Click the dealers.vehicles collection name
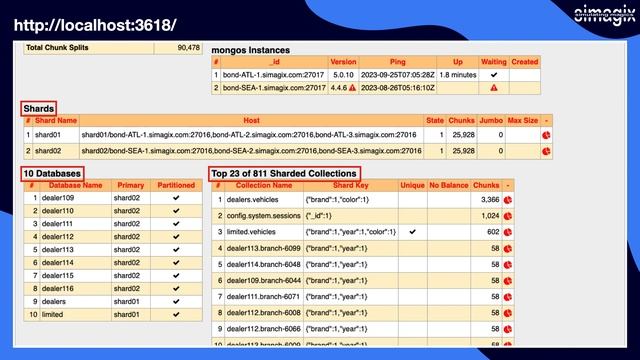Image resolution: width=640 pixels, height=360 pixels. [252, 200]
